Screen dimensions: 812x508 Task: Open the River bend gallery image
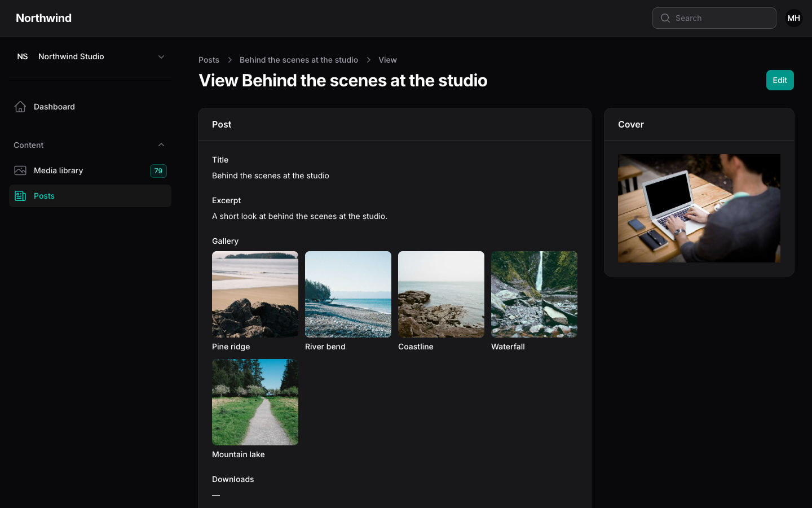pyautogui.click(x=348, y=294)
